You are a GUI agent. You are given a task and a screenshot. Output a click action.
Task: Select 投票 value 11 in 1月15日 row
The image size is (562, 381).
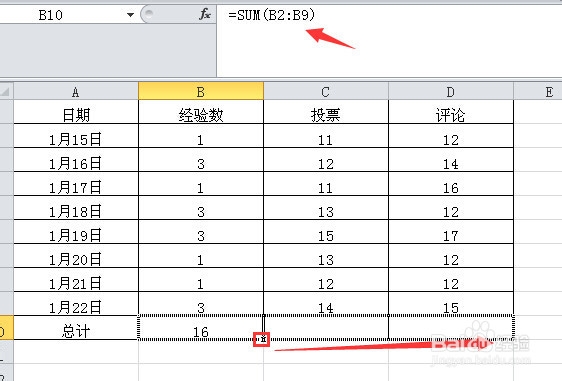pos(326,136)
